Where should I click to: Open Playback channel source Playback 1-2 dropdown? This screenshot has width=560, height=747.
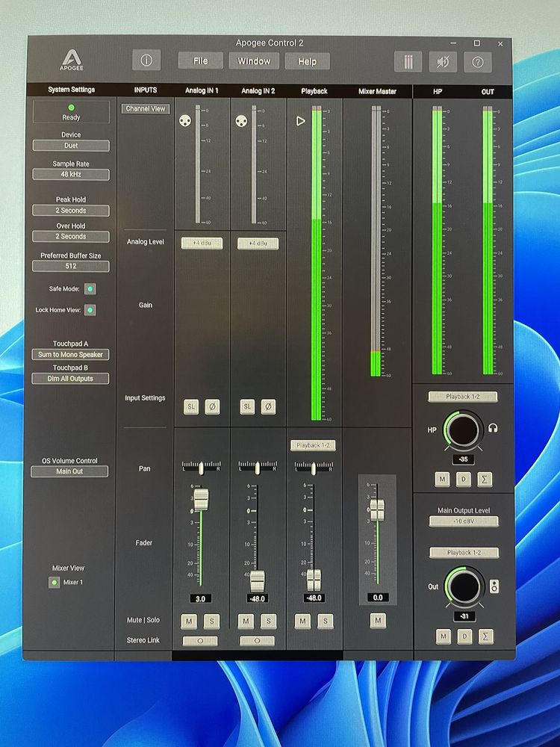pos(314,445)
